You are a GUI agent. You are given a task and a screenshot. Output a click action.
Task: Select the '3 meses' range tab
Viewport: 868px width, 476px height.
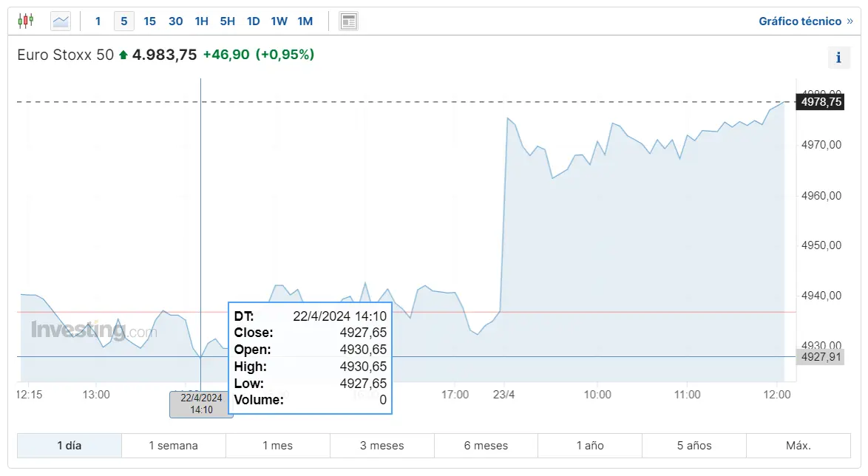pos(382,446)
